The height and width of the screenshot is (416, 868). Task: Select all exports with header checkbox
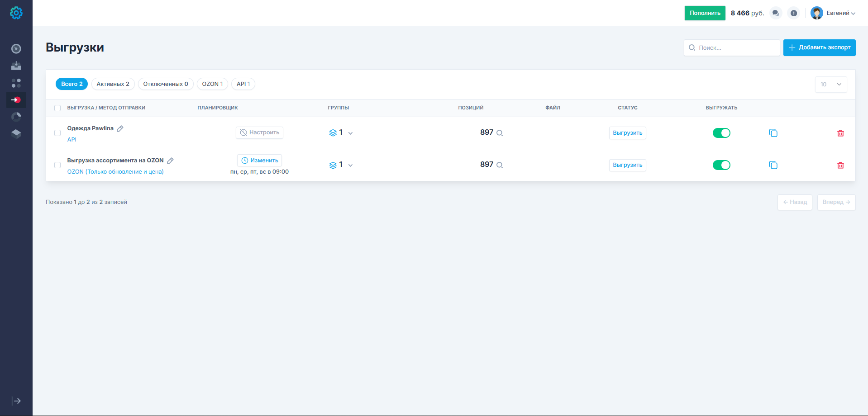click(x=57, y=108)
